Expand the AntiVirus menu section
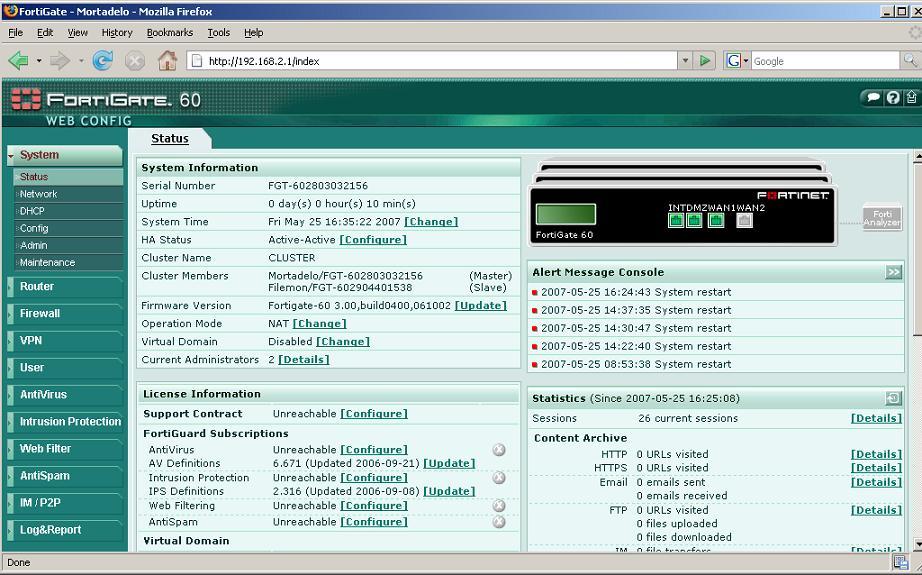 coord(65,395)
